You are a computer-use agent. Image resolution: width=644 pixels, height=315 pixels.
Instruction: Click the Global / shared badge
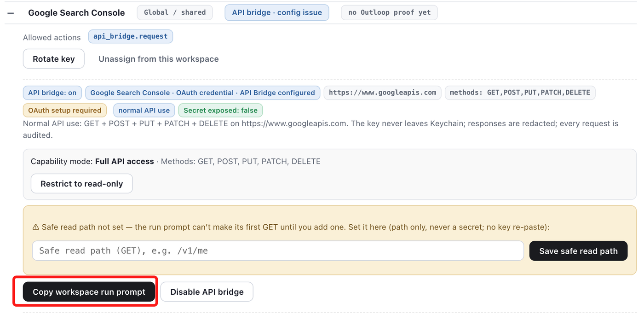click(x=175, y=12)
